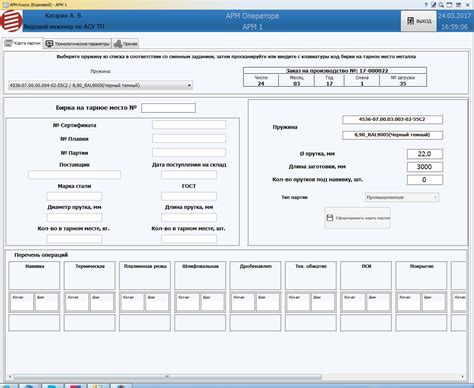
Task: Click the ГОСТ input field
Action: pos(189,196)
